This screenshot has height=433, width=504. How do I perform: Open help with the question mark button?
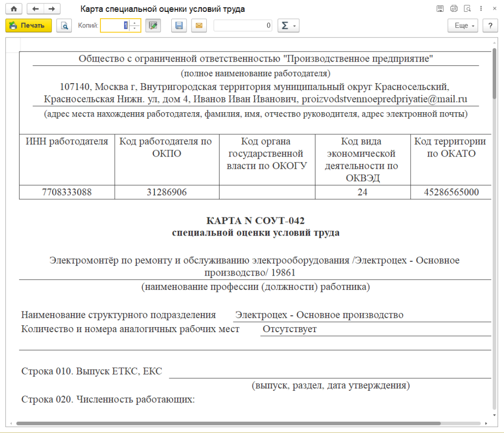tap(490, 26)
